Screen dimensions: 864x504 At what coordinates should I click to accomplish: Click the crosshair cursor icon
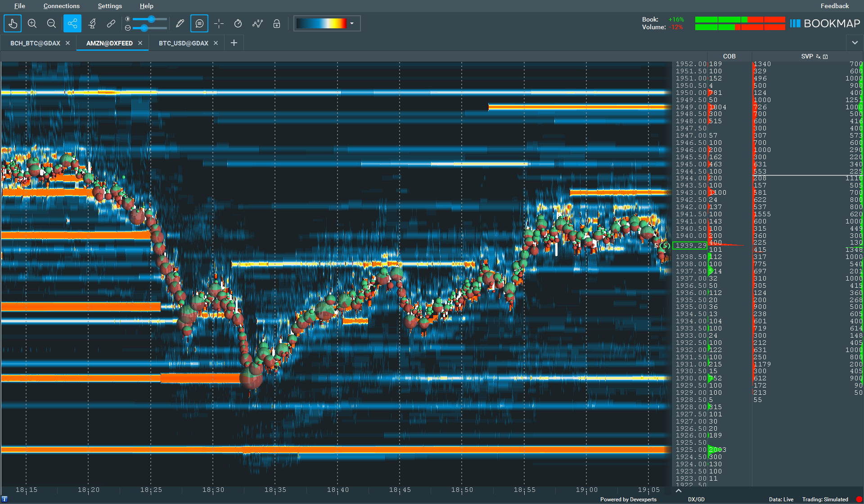[x=219, y=23]
